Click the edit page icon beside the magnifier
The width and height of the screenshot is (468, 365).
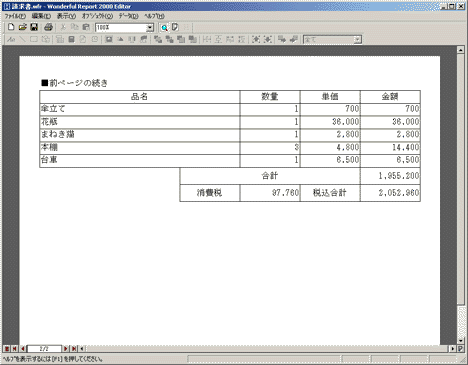175,28
